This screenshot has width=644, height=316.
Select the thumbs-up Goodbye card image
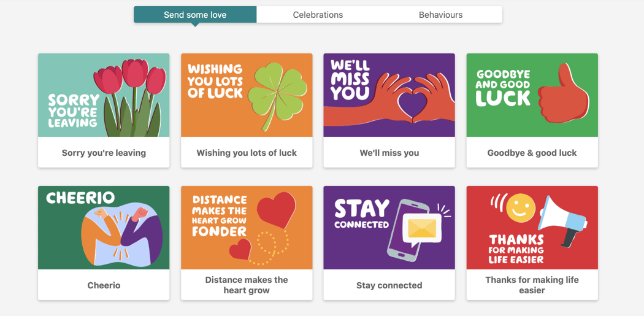(x=532, y=95)
